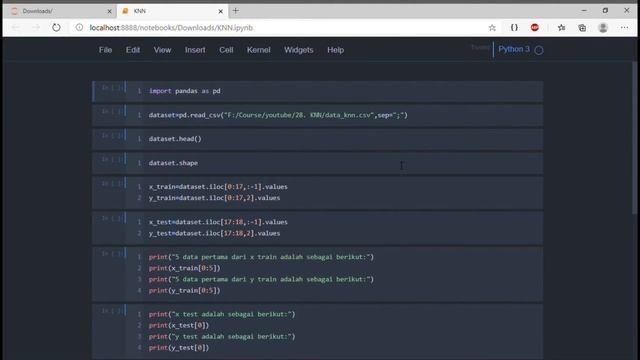Click the y_train=dataset.iloc line
The width and height of the screenshot is (640, 360).
point(214,198)
